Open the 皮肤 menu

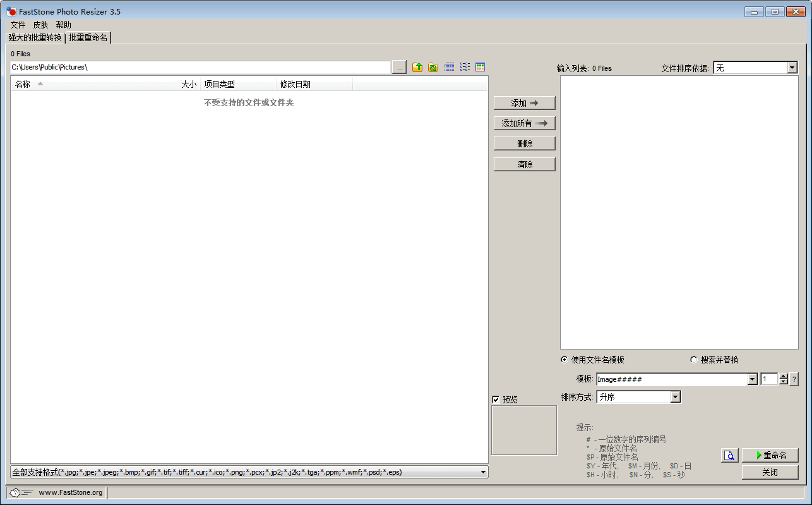[x=40, y=25]
